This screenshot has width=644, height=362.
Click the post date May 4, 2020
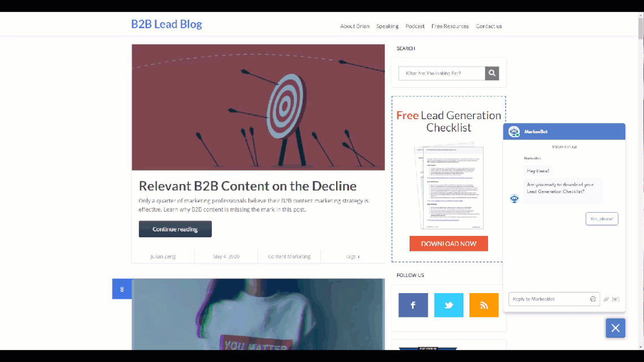226,256
